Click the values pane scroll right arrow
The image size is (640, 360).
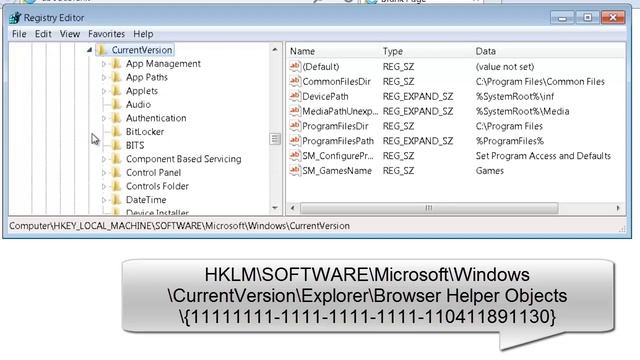coord(618,208)
